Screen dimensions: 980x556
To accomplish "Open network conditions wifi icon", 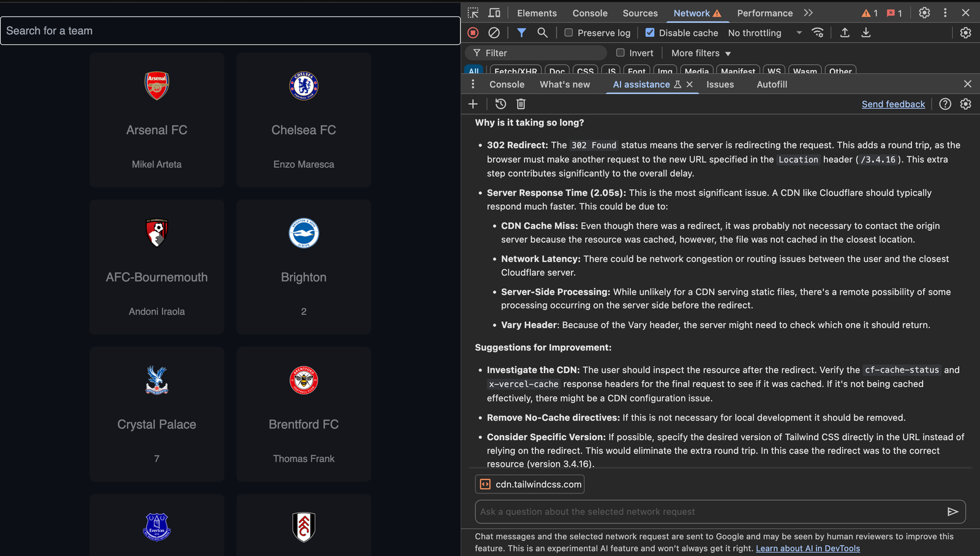I will [818, 32].
